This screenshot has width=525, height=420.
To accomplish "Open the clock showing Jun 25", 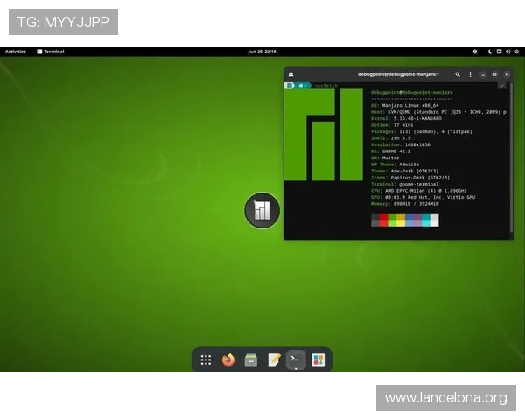I will point(262,52).
